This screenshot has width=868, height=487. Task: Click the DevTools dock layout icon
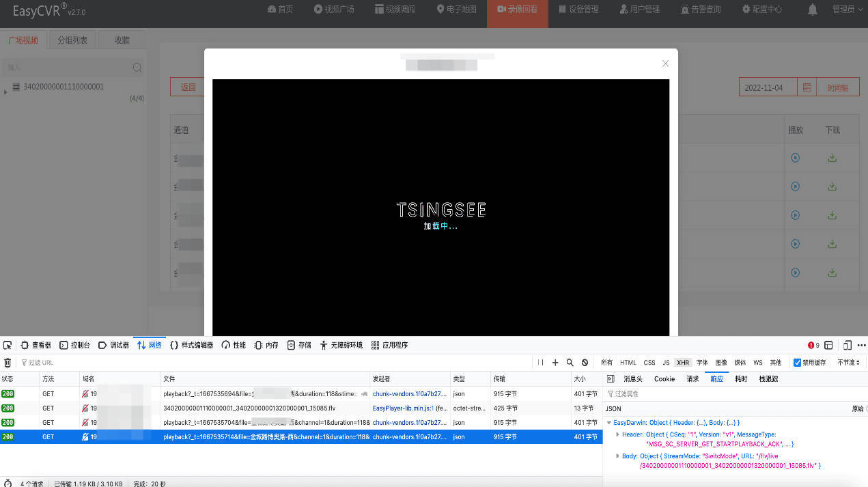(x=828, y=345)
